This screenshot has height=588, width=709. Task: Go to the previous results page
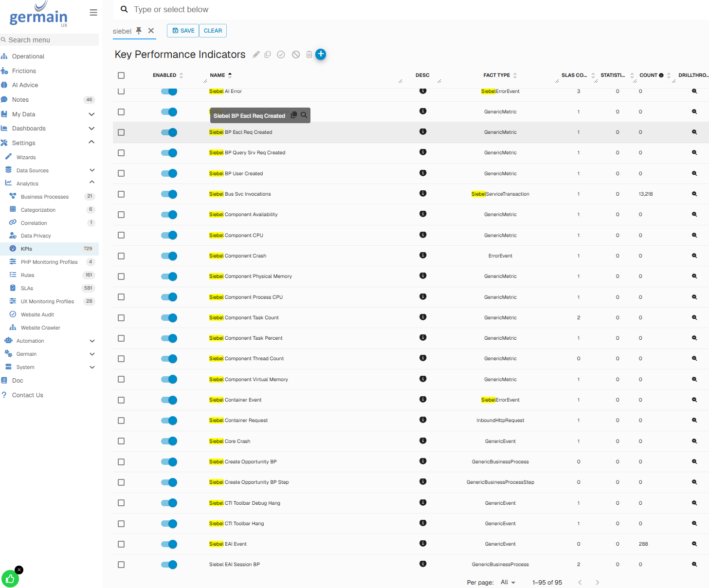click(x=580, y=583)
